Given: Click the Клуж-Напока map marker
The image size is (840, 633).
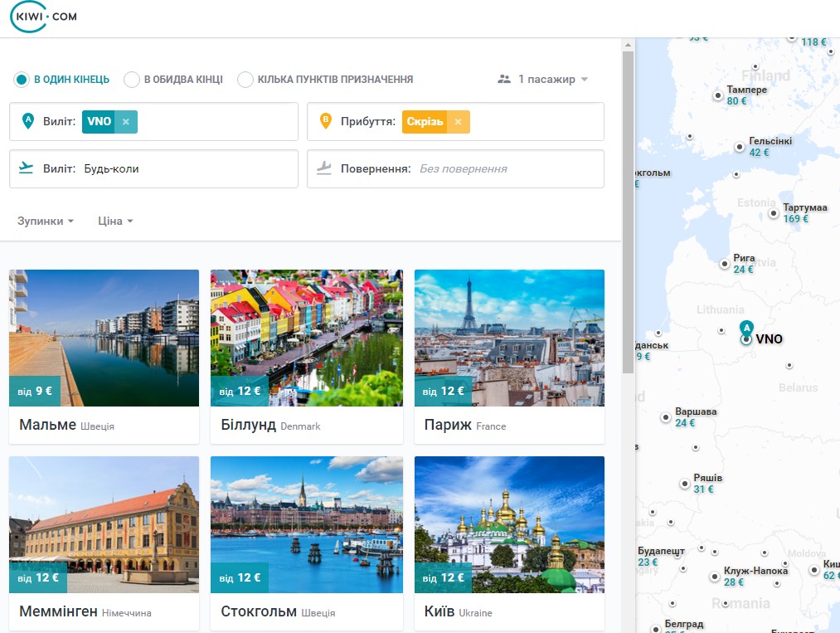Looking at the screenshot, I should [x=714, y=577].
